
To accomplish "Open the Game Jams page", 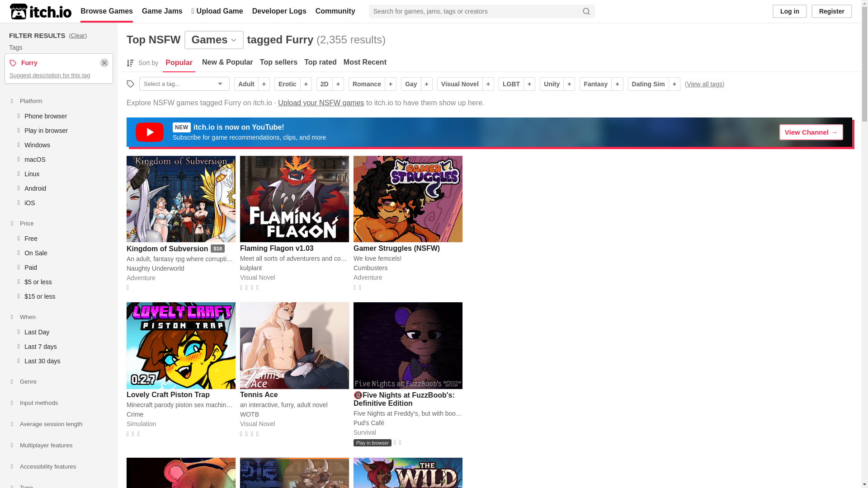I will coord(162,11).
